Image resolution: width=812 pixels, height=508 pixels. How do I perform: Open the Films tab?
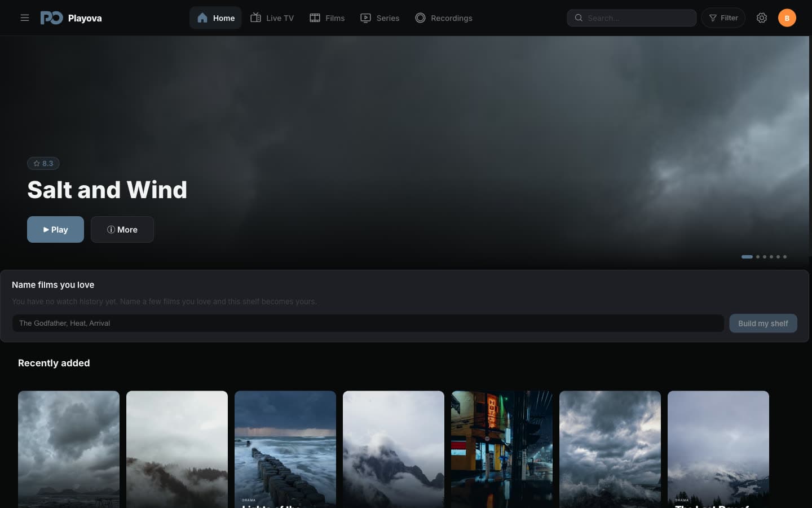point(327,18)
